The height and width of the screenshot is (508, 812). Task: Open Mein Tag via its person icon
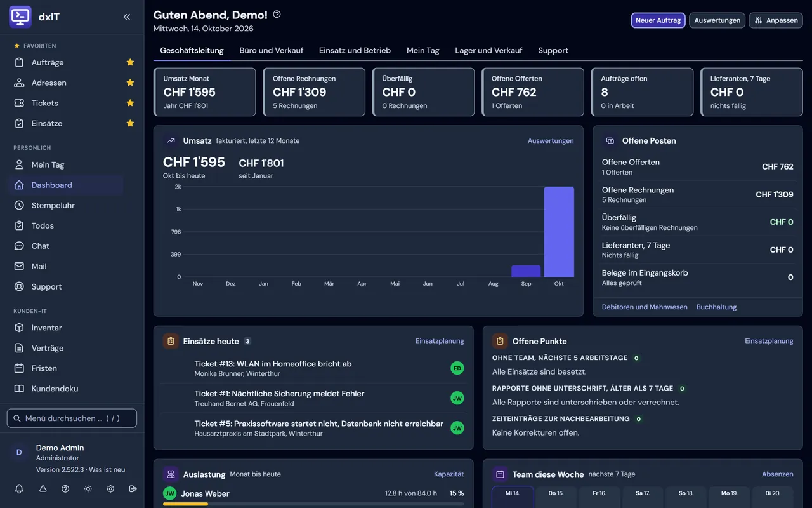[x=19, y=164]
